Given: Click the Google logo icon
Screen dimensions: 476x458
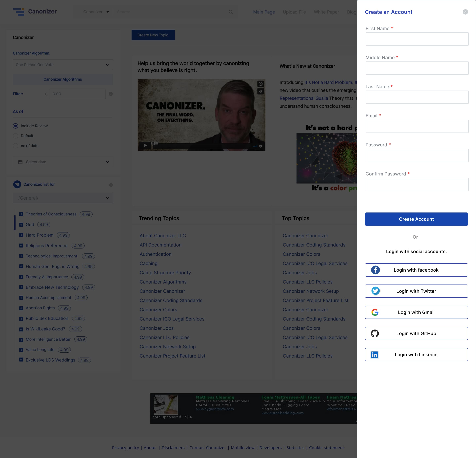Looking at the screenshot, I should click(375, 312).
